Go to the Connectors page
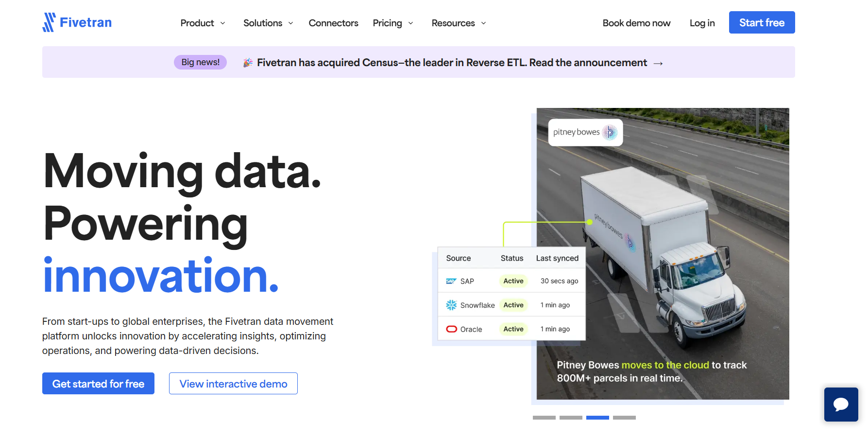The width and height of the screenshot is (868, 441). [333, 23]
